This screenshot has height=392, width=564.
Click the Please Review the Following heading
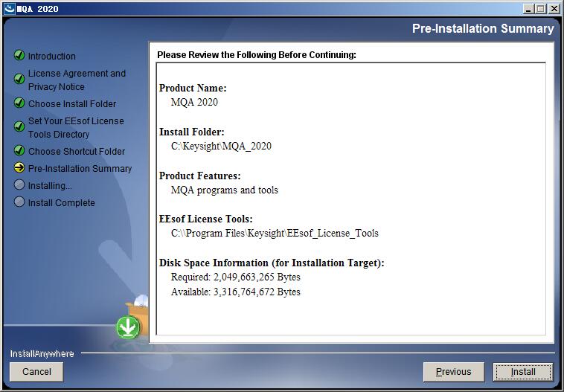click(x=257, y=54)
